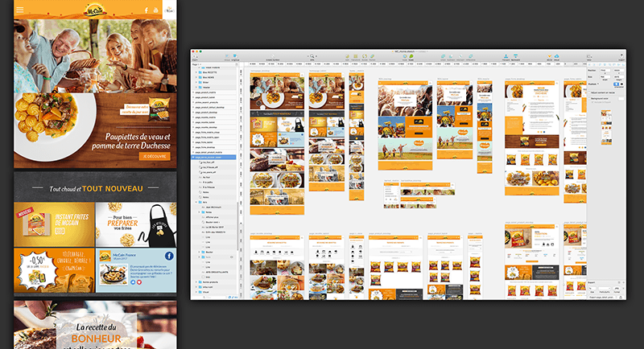Click the Ungroup toolbar icon
Screen dimensions: 644x349
tap(235, 55)
